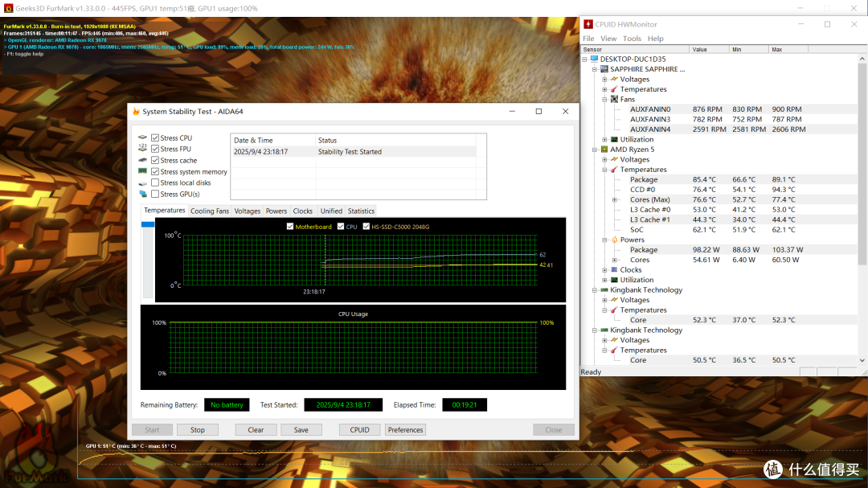Collapse the Fans tree node

coord(604,100)
